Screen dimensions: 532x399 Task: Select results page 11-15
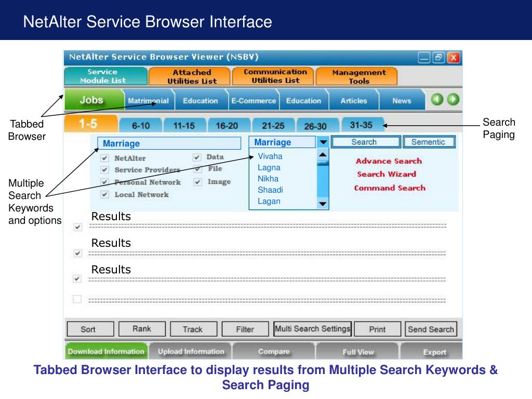184,126
